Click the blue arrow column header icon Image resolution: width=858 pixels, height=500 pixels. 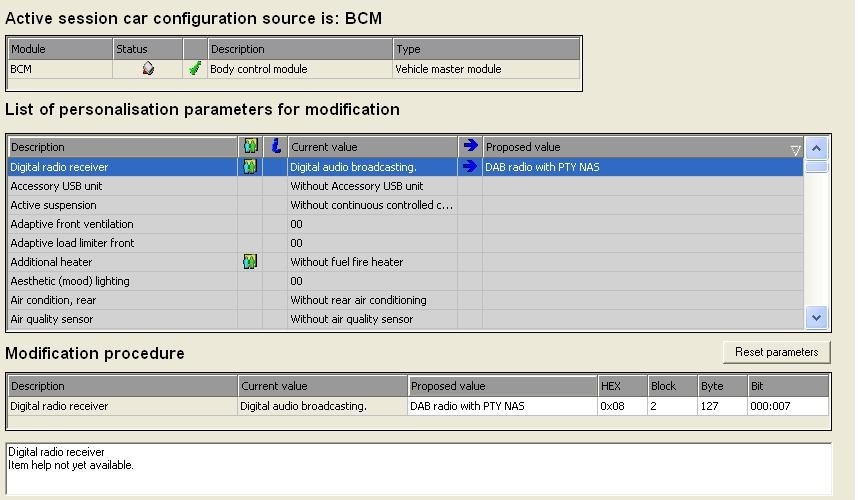470,146
